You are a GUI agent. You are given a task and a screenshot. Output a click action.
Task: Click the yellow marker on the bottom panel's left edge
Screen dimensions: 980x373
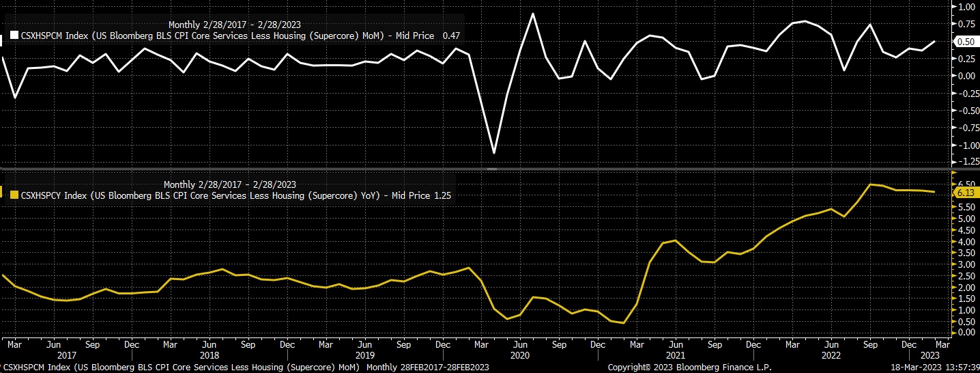coord(2,193)
